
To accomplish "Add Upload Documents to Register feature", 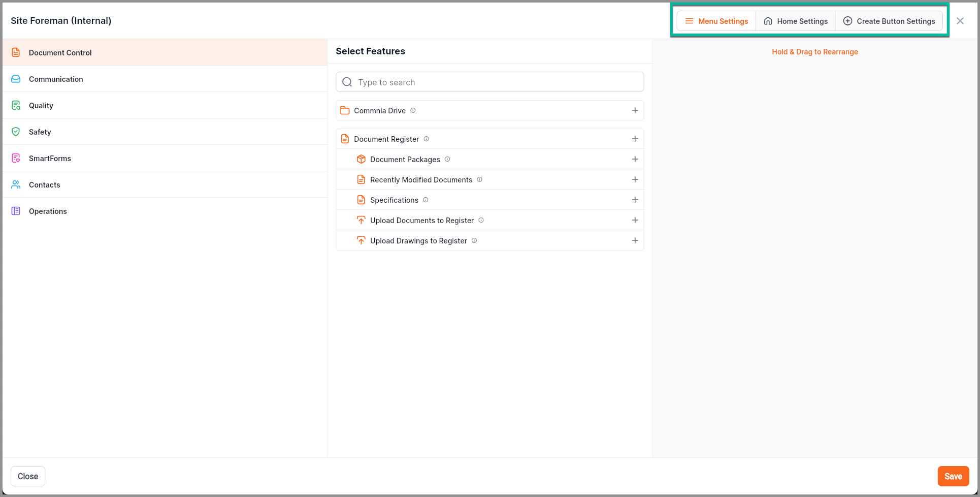I will (x=635, y=220).
